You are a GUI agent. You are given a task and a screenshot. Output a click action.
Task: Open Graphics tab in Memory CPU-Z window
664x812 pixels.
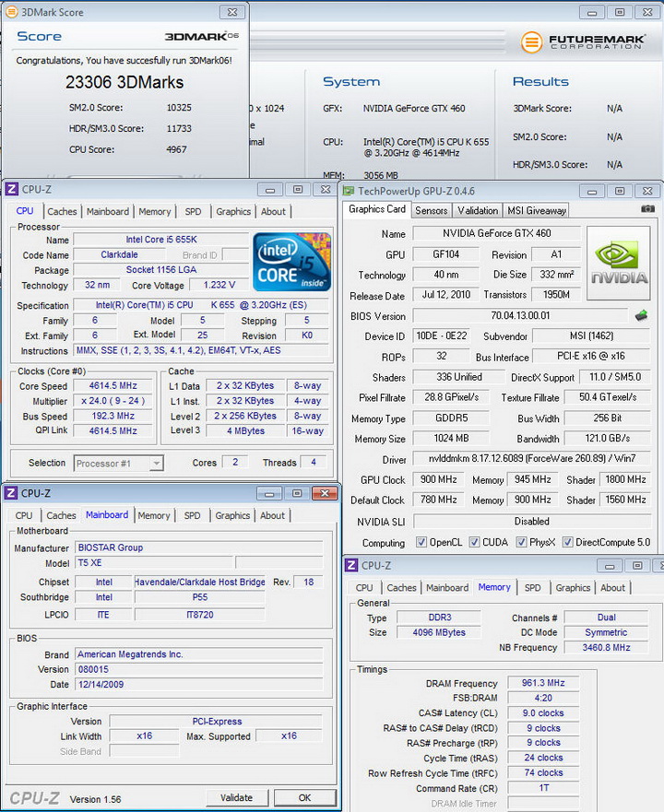[573, 587]
